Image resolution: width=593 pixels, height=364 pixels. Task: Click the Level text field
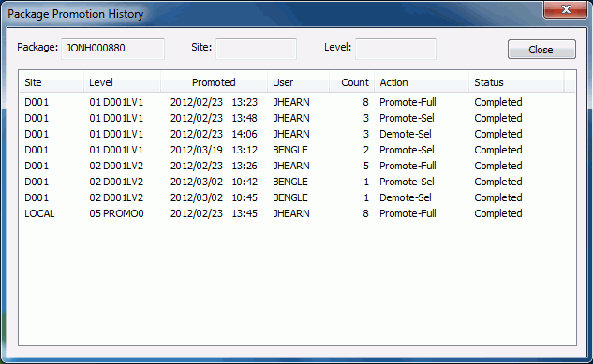click(395, 49)
